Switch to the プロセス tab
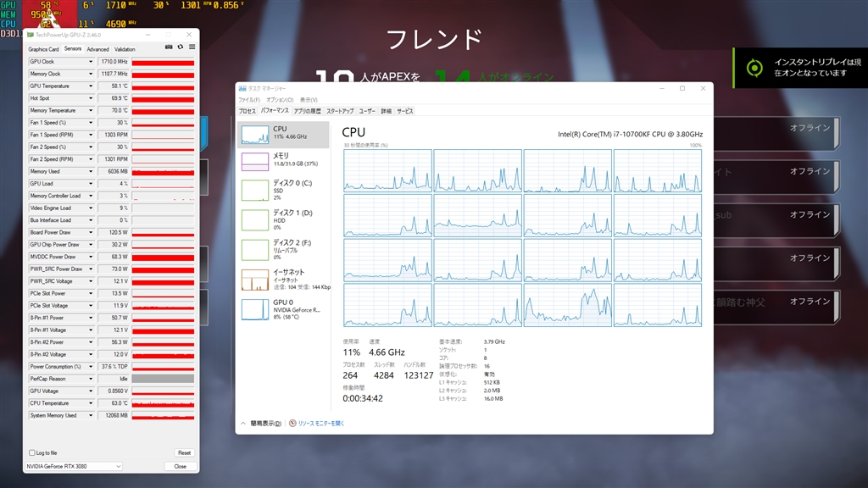 (247, 111)
